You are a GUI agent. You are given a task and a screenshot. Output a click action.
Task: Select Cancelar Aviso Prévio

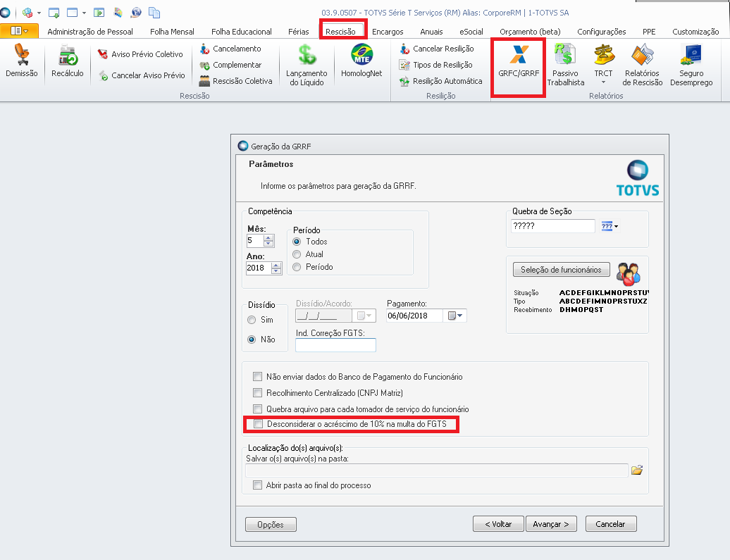[142, 75]
